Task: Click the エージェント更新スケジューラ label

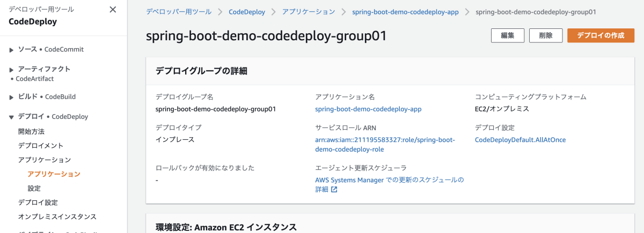Action: pyautogui.click(x=361, y=168)
